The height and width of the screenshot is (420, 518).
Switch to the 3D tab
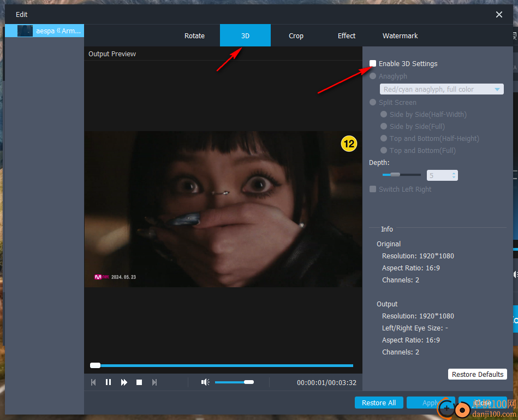[245, 36]
